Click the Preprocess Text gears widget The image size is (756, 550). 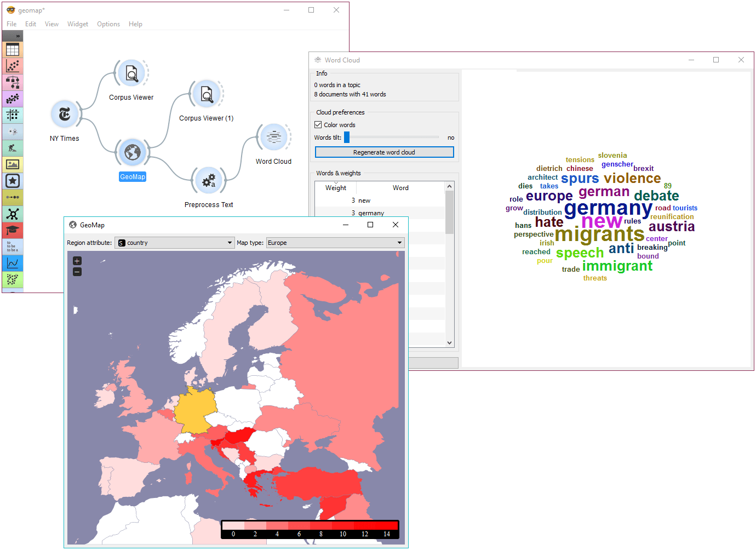coord(209,180)
